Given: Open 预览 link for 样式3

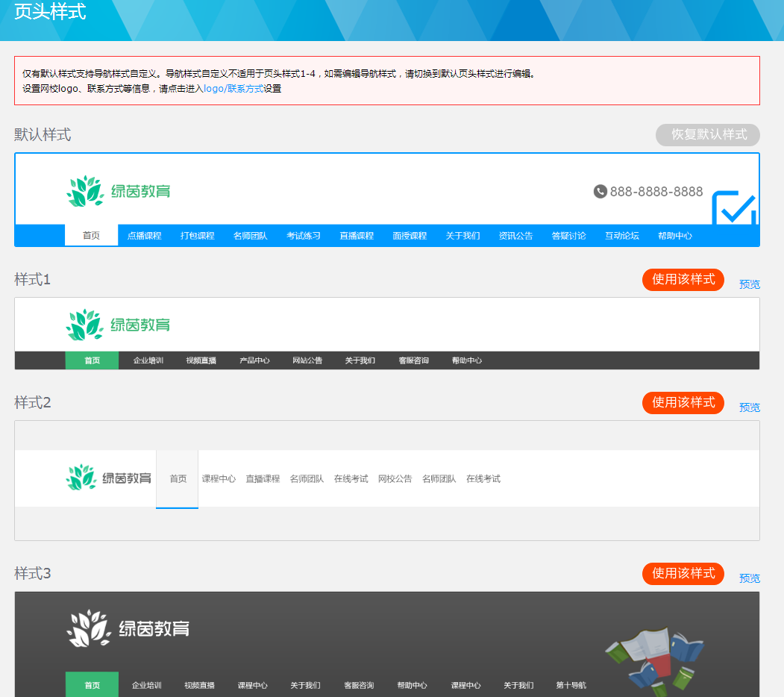Looking at the screenshot, I should pyautogui.click(x=749, y=578).
